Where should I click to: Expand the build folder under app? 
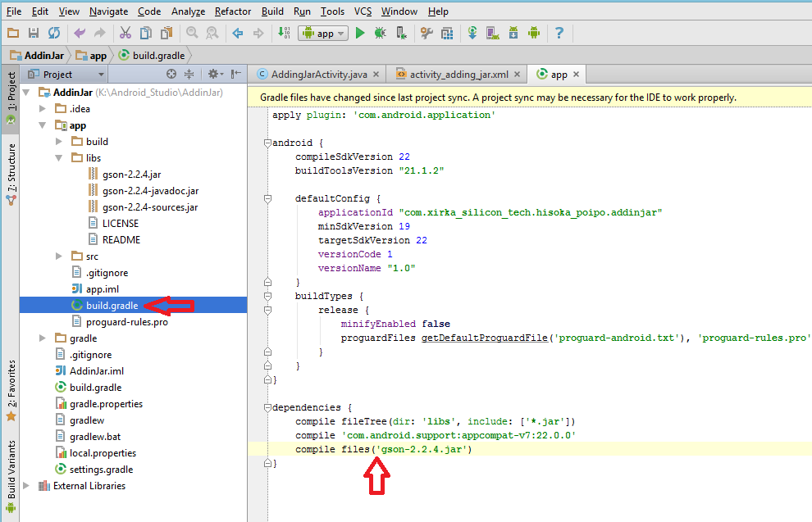coord(58,141)
